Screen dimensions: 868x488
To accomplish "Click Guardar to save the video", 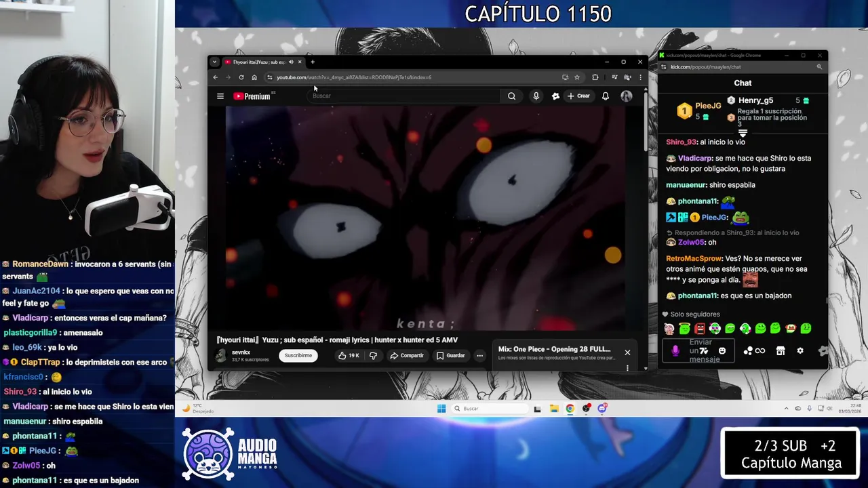I will [x=450, y=355].
